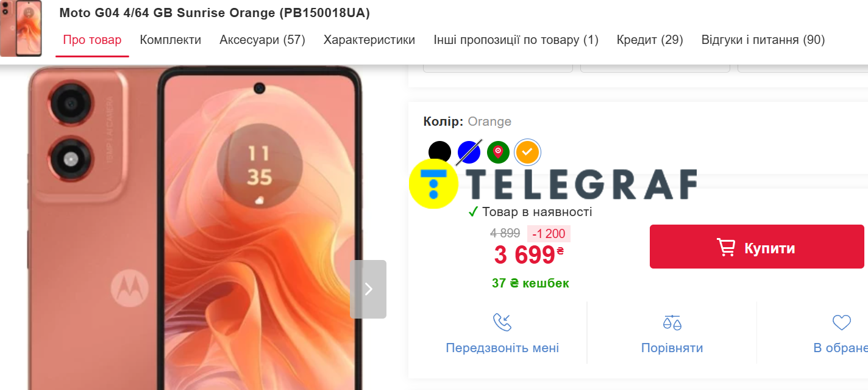Click the shopping cart icon on Купити
This screenshot has width=868, height=390.
[725, 247]
